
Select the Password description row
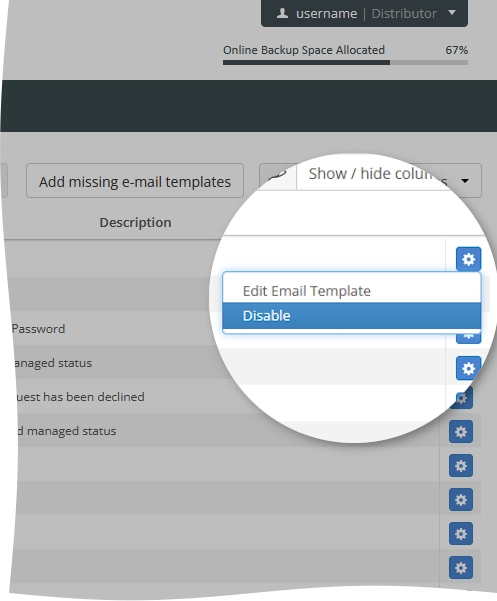[38, 329]
